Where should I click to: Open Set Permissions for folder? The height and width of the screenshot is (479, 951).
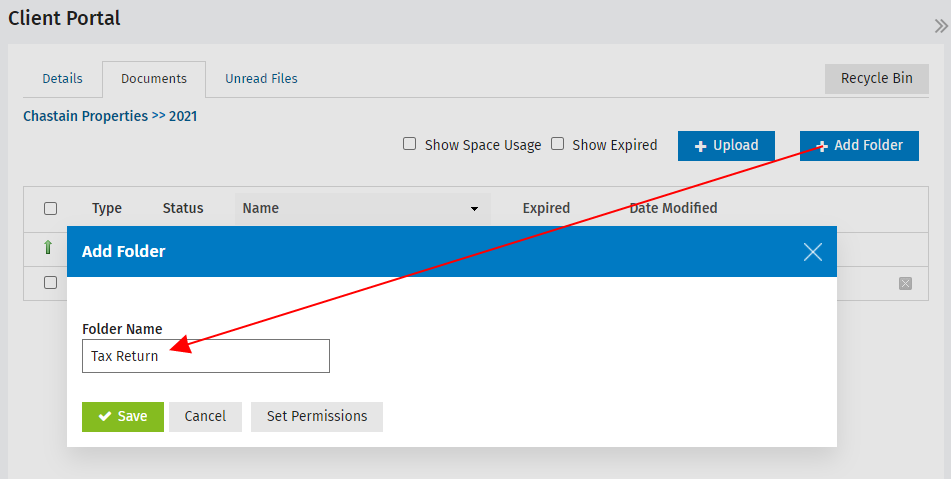pyautogui.click(x=317, y=417)
